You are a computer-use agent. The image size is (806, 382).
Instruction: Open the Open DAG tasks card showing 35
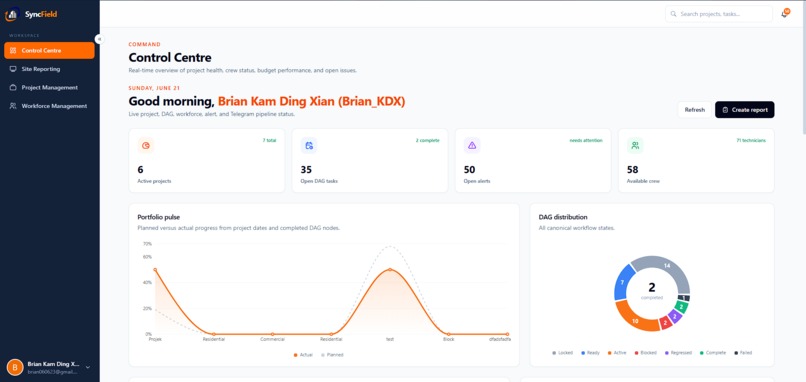point(370,160)
